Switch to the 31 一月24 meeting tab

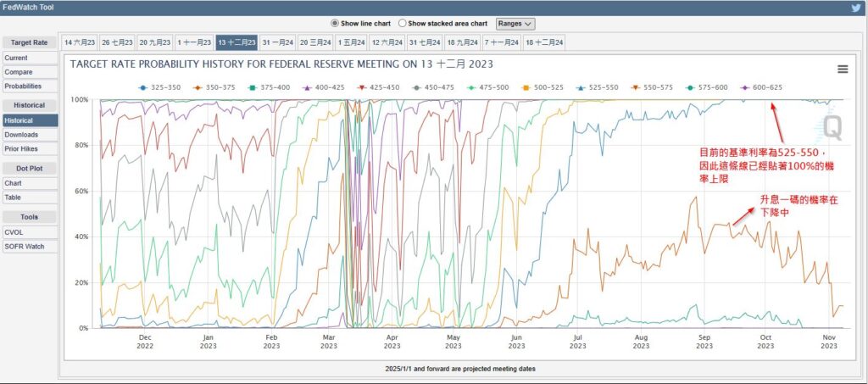[278, 42]
